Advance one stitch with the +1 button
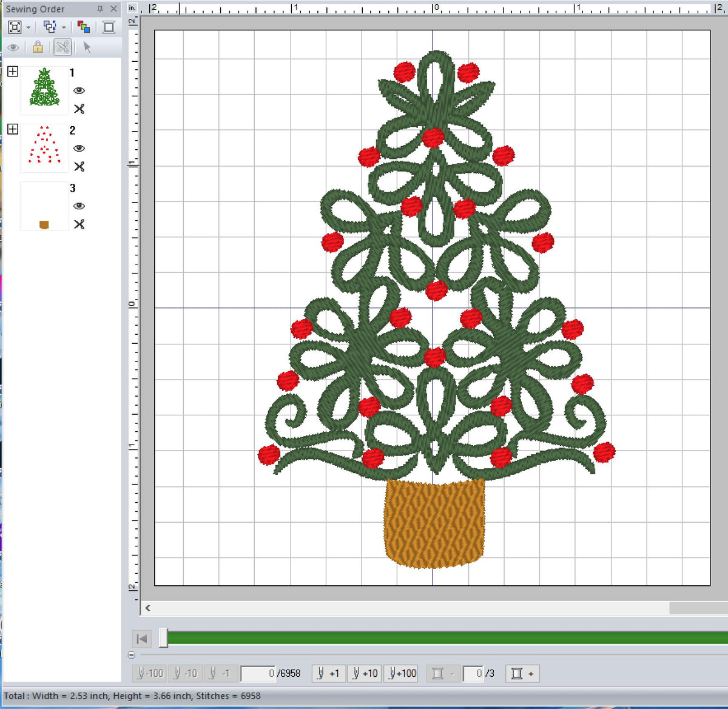Viewport: 728px width, 709px height. coord(329,673)
